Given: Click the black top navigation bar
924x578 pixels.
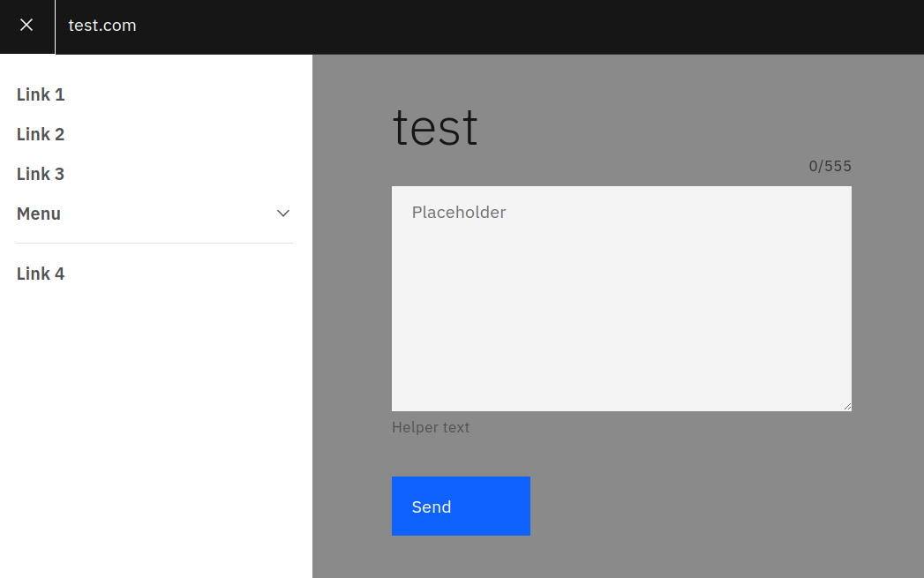Looking at the screenshot, I should (530, 26).
